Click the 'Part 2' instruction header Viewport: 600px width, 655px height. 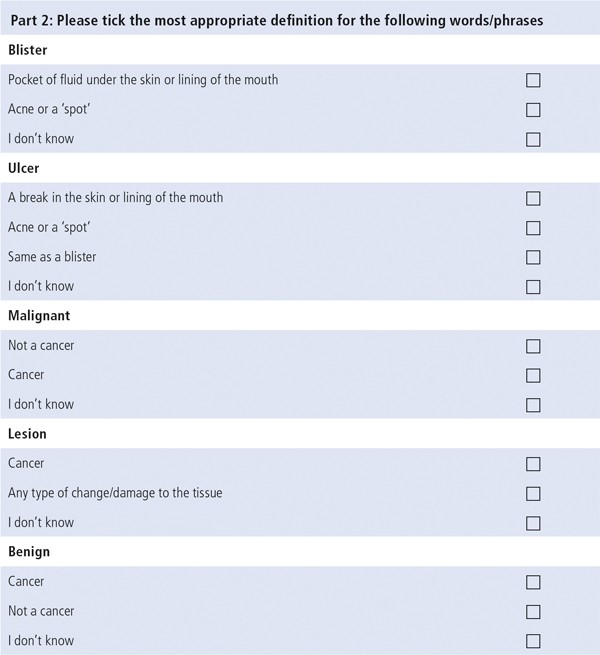[277, 20]
